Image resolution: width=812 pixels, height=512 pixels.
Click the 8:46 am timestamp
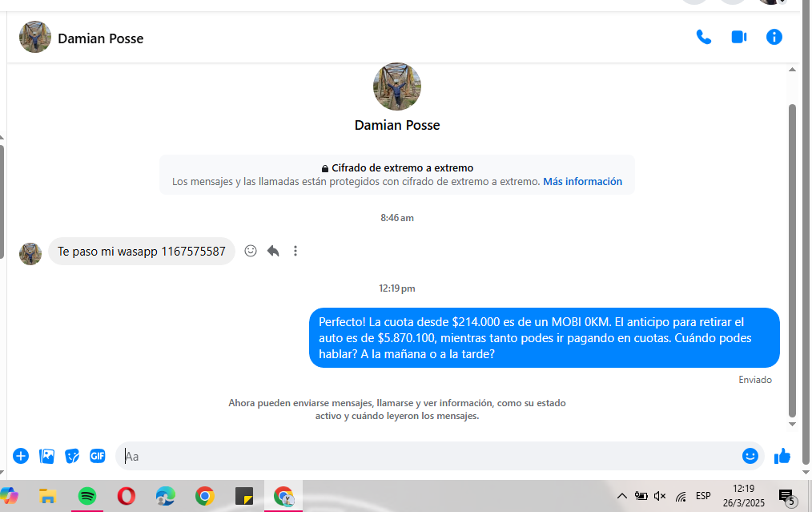397,218
